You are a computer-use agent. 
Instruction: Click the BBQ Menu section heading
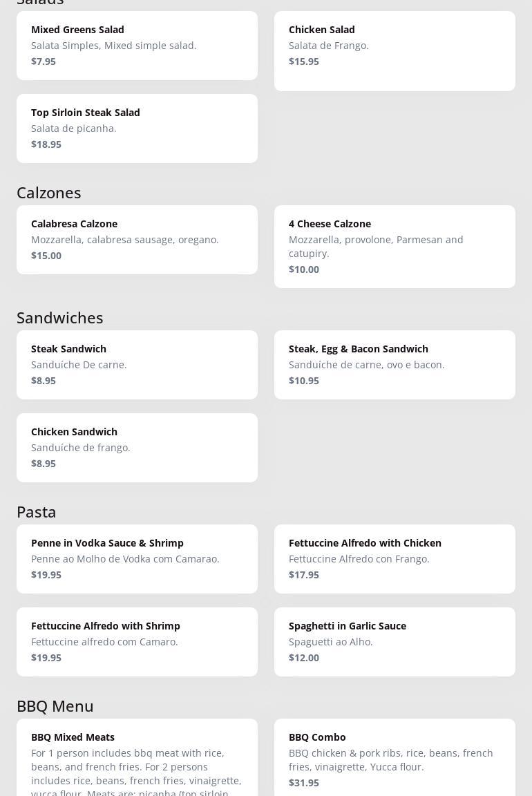point(55,706)
